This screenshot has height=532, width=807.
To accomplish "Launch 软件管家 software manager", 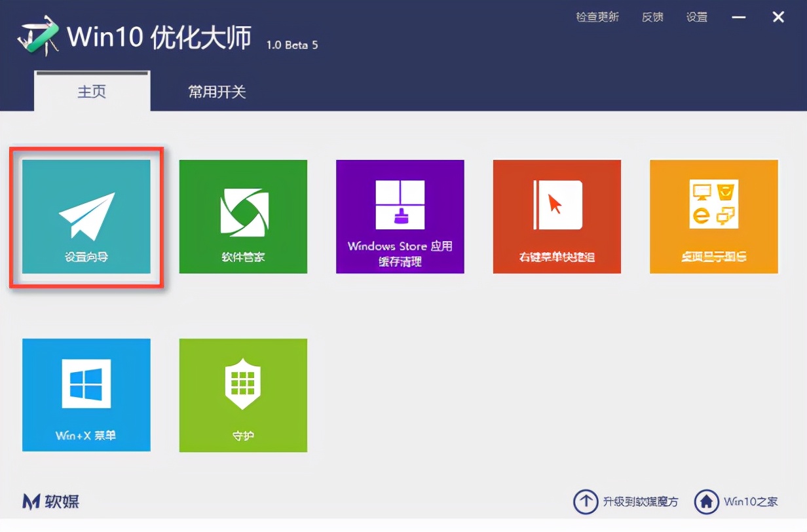I will tap(243, 216).
